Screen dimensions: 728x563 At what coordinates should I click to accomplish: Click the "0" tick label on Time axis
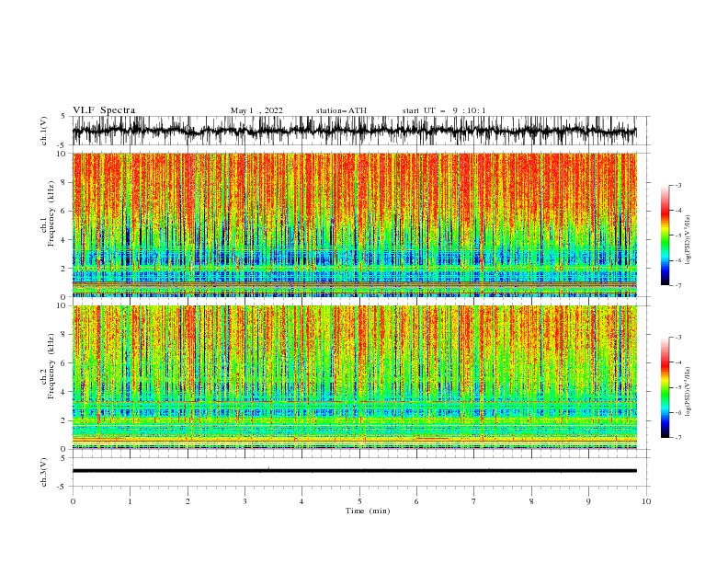73,501
